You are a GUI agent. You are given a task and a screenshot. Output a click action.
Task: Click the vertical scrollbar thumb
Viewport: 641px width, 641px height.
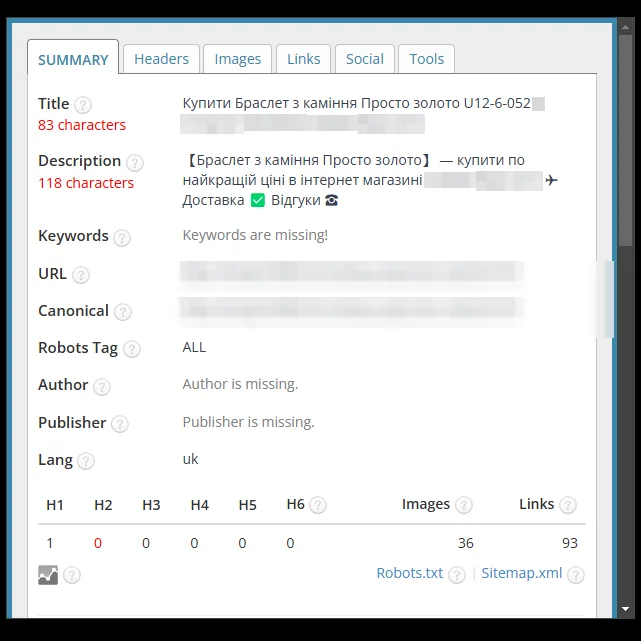point(625,140)
